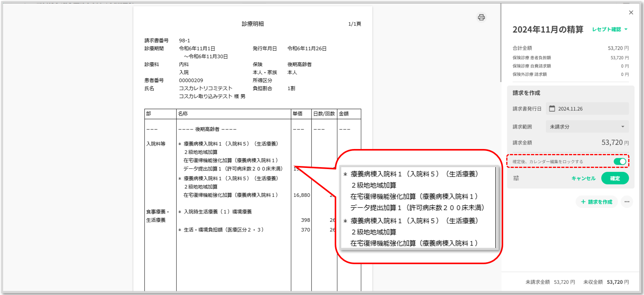Click the 保険診療 患者負担額 label

click(532, 58)
